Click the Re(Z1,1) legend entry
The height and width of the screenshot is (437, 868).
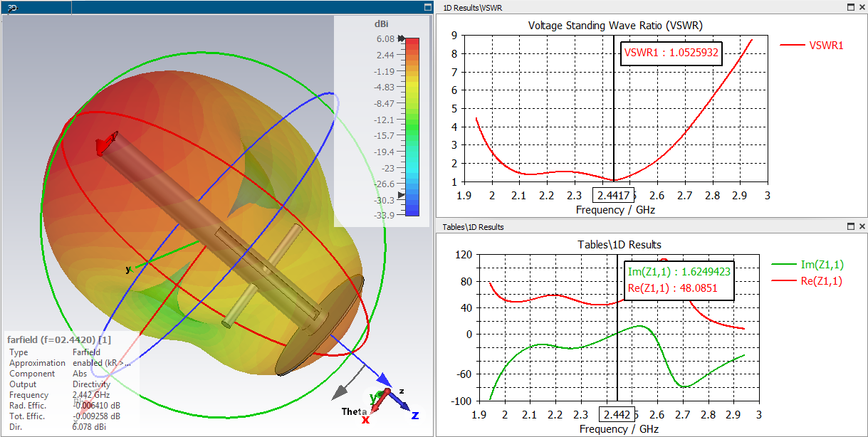click(807, 280)
